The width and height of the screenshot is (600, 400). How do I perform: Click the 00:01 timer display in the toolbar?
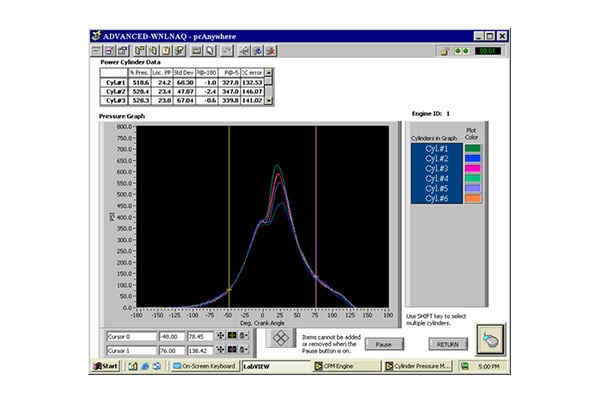[488, 51]
